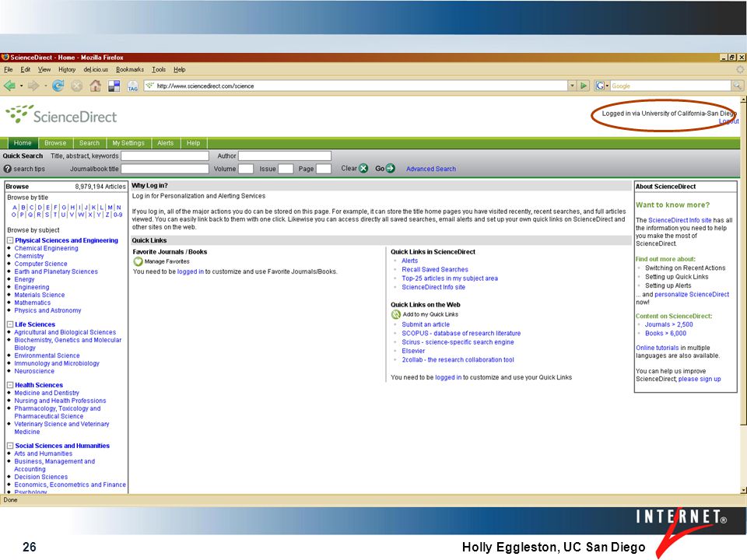Click 2collab research collaboration tool link
The height and width of the screenshot is (560, 747).
[x=458, y=360]
